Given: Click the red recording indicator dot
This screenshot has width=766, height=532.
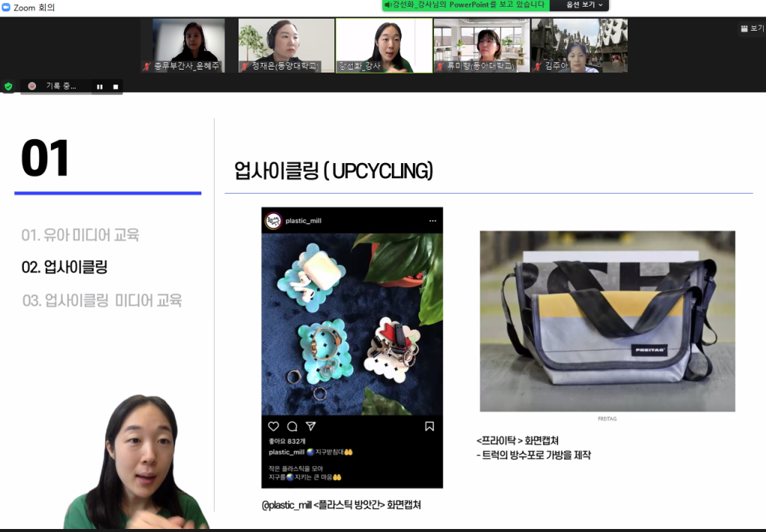Looking at the screenshot, I should click(x=32, y=86).
